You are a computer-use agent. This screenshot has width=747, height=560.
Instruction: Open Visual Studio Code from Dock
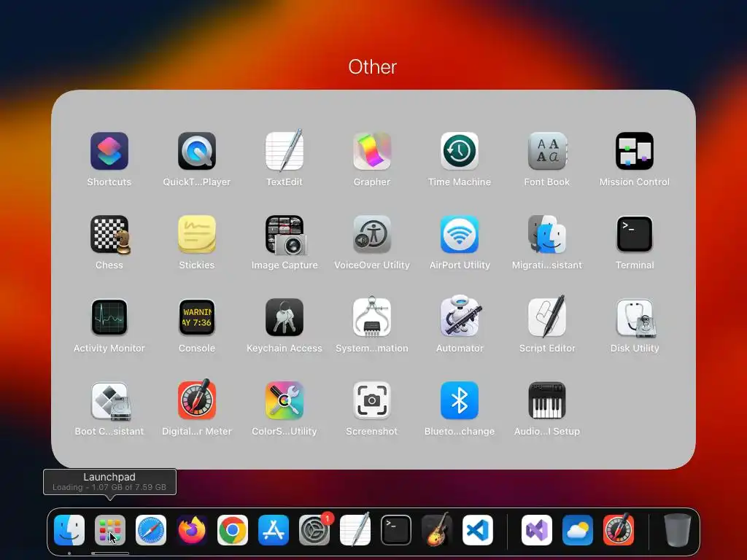coord(478,530)
